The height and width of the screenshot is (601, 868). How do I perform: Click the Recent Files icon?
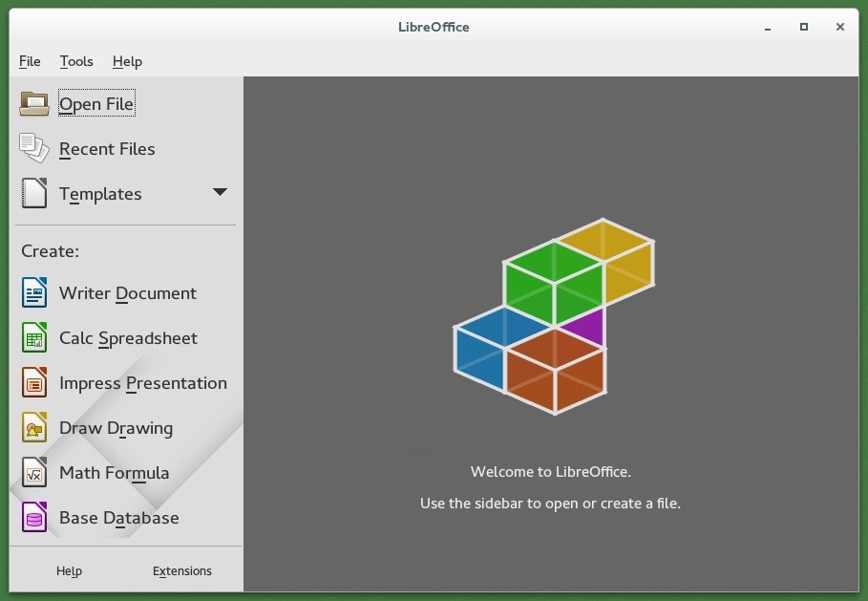[33, 148]
